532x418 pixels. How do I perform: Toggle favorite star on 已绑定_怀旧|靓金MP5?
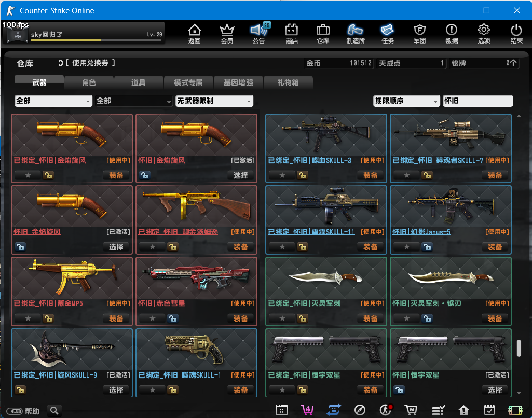click(x=28, y=318)
